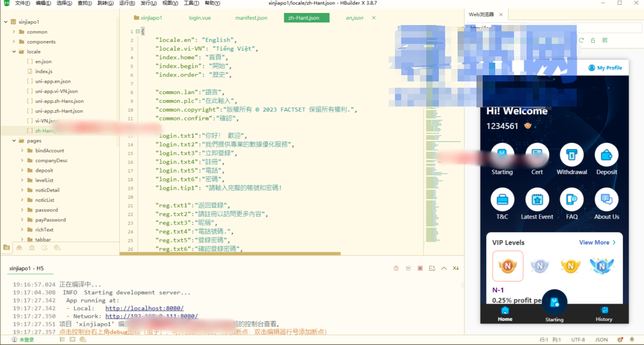Stop the running console with red square

click(420, 268)
